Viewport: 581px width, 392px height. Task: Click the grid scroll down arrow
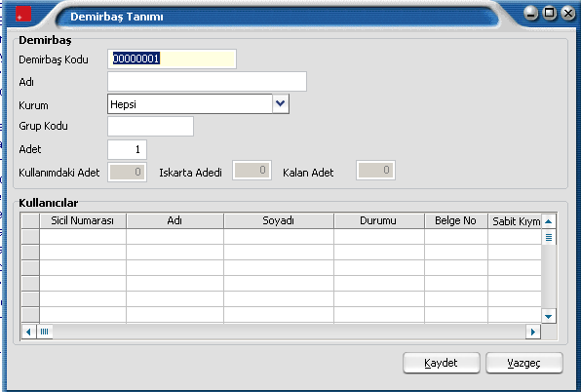(x=549, y=316)
